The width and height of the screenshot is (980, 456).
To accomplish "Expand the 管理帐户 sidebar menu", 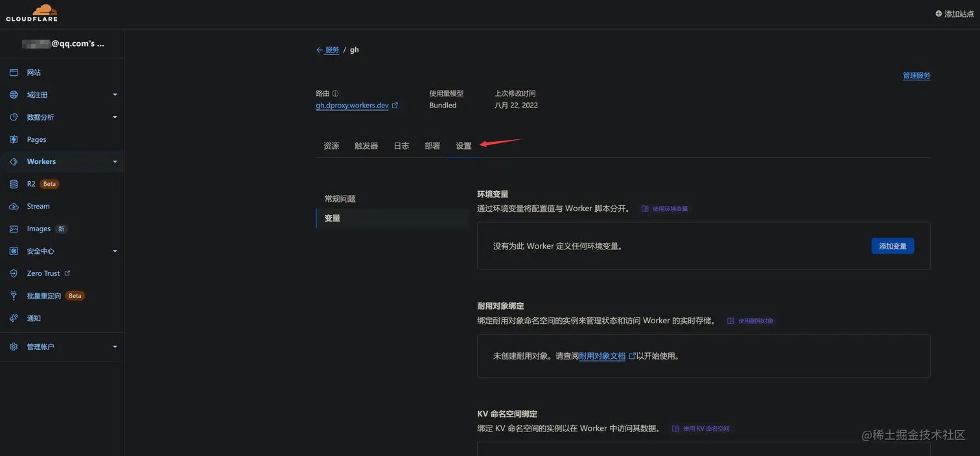I will pos(115,347).
